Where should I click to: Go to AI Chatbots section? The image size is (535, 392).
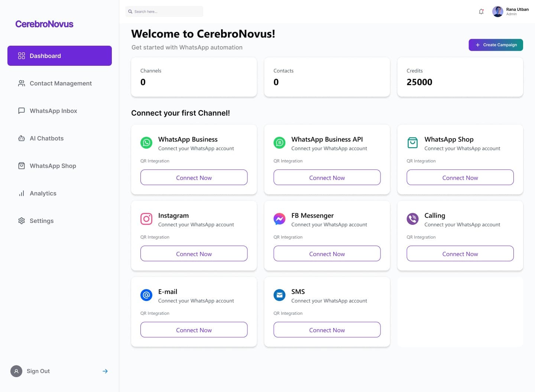[x=46, y=138]
